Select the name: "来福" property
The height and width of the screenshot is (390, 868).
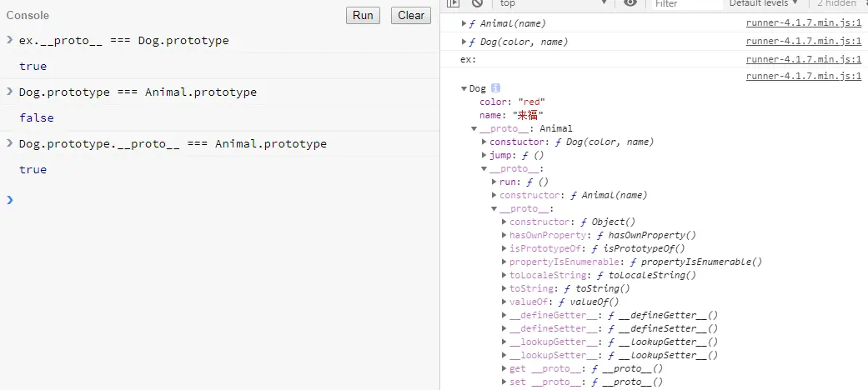pos(511,115)
